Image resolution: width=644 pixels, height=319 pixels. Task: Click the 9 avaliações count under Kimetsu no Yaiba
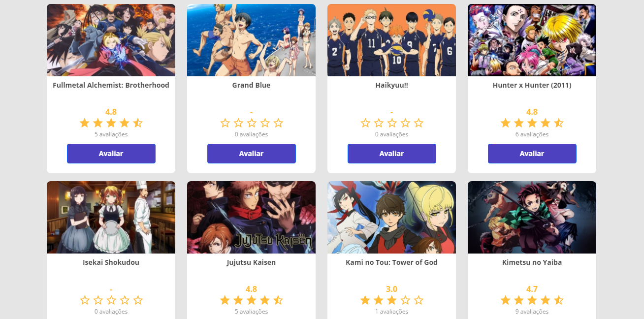pyautogui.click(x=532, y=312)
